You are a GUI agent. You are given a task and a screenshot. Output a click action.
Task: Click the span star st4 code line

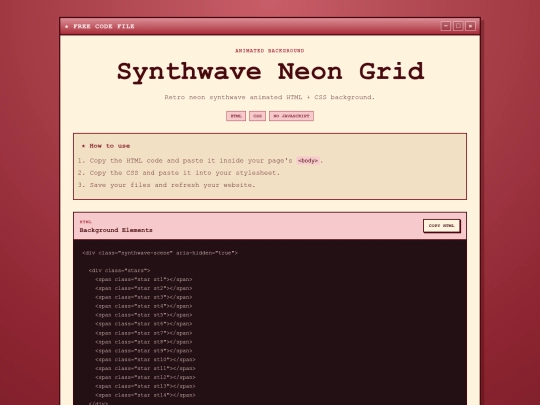pos(144,306)
